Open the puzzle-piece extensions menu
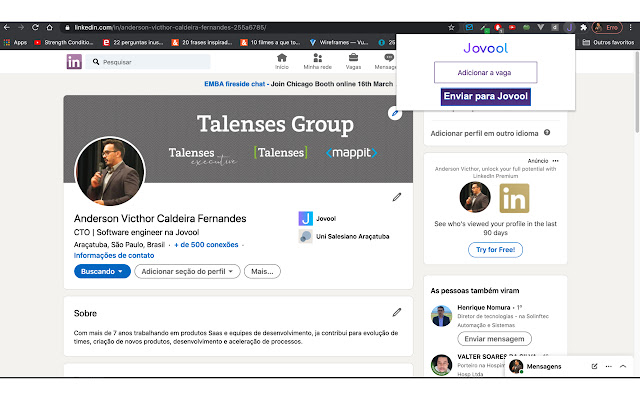Viewport: 640px width, 400px height. point(584,27)
